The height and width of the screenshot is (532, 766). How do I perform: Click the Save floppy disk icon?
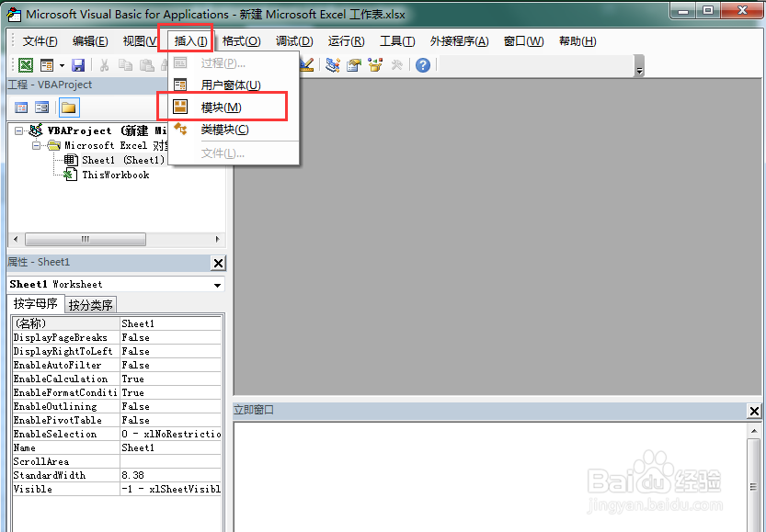point(78,65)
